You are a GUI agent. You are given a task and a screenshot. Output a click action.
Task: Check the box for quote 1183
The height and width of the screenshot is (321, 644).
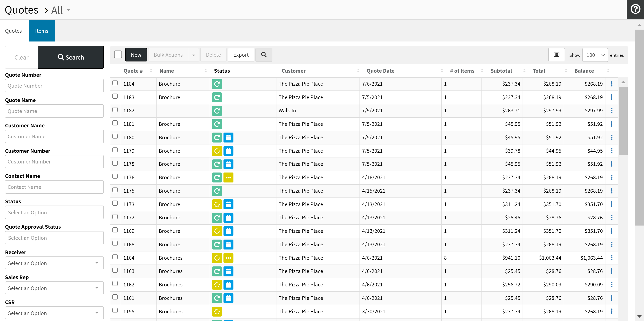click(115, 96)
